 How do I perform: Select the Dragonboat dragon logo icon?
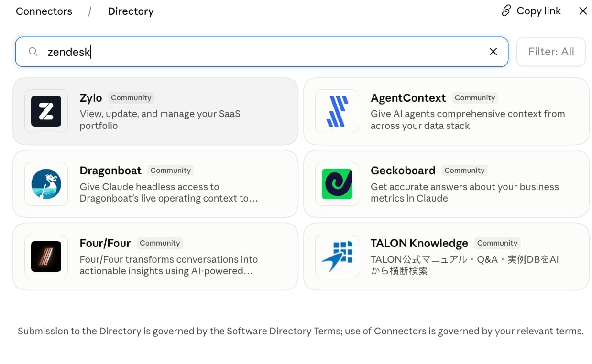46,184
